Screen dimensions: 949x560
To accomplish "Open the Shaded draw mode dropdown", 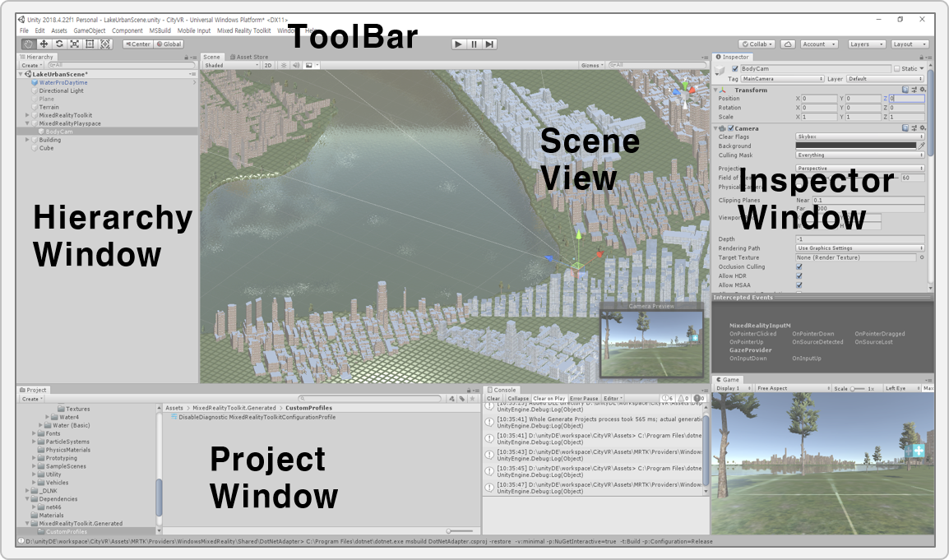I will (231, 66).
